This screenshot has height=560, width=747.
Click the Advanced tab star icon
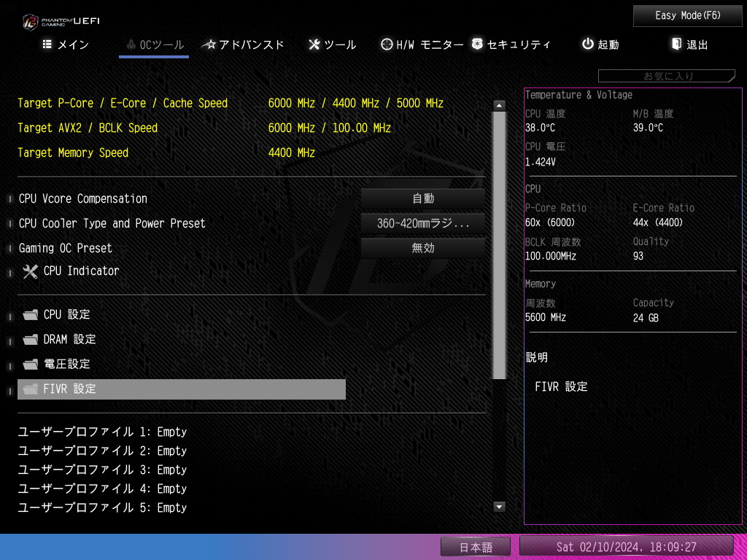point(209,44)
